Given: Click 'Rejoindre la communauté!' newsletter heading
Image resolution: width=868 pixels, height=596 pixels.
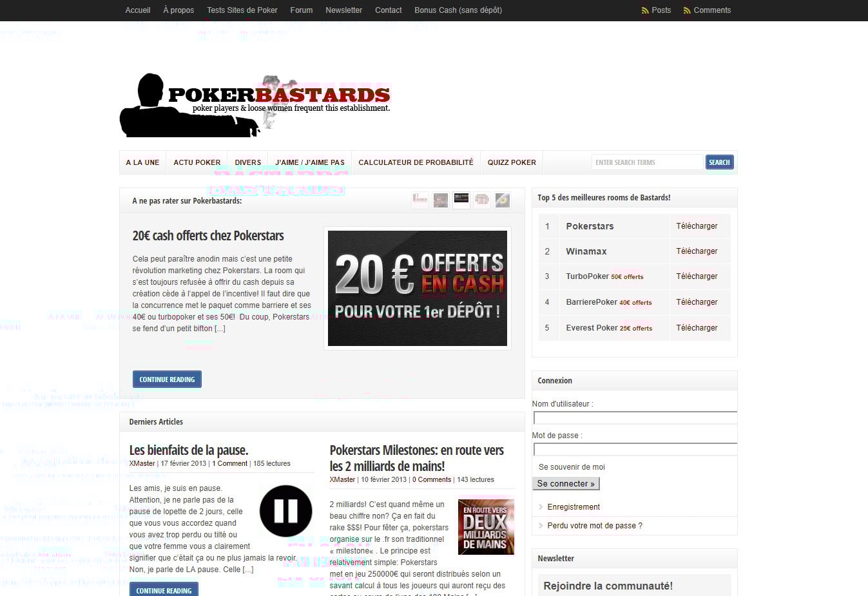Looking at the screenshot, I should (x=608, y=586).
